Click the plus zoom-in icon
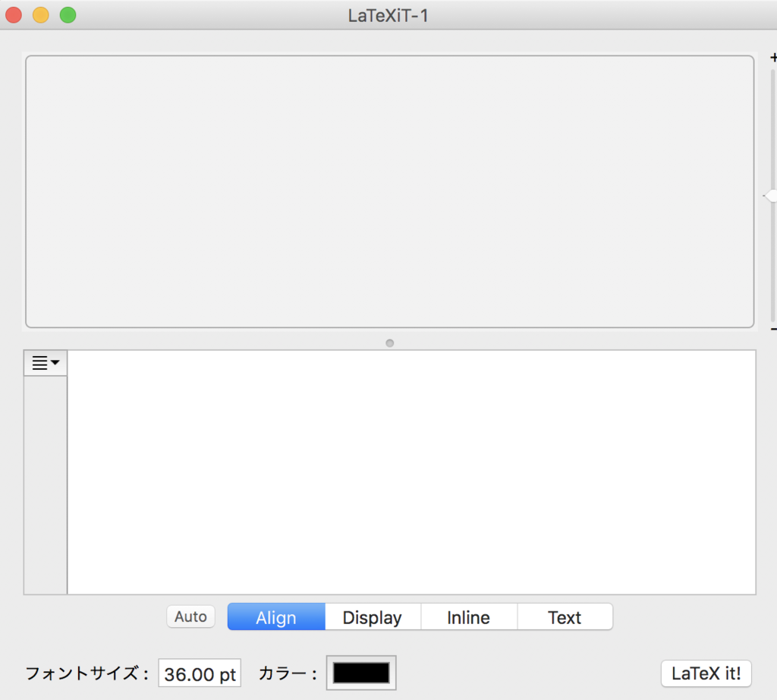This screenshot has height=700, width=777. pos(773,58)
